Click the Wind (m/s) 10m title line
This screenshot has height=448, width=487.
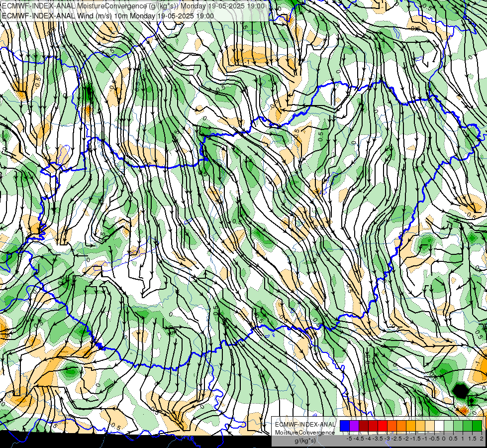coord(108,16)
